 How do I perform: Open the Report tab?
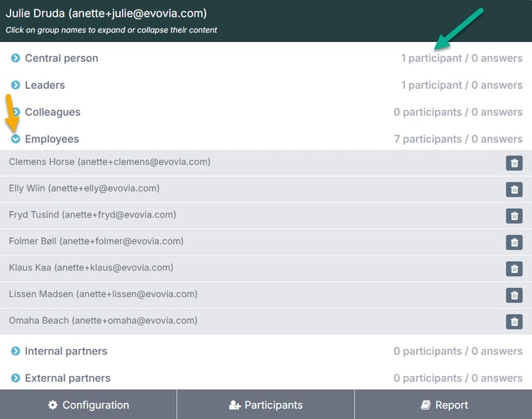click(x=443, y=405)
